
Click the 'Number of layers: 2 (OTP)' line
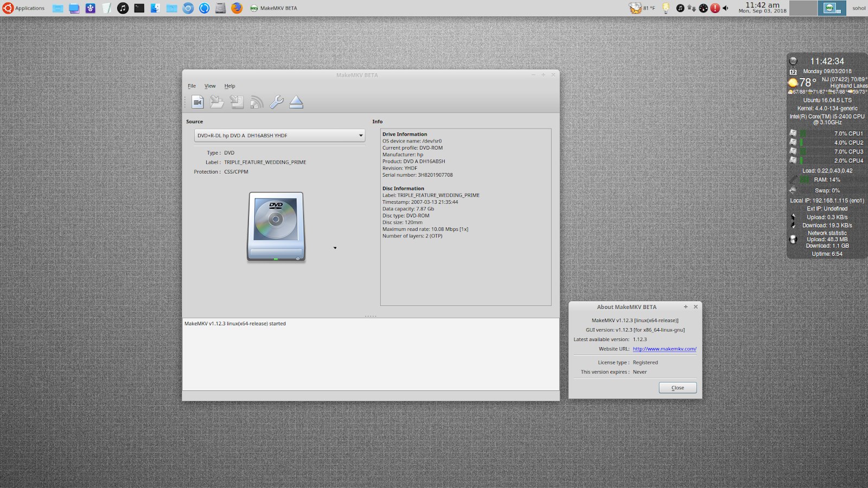pyautogui.click(x=412, y=236)
